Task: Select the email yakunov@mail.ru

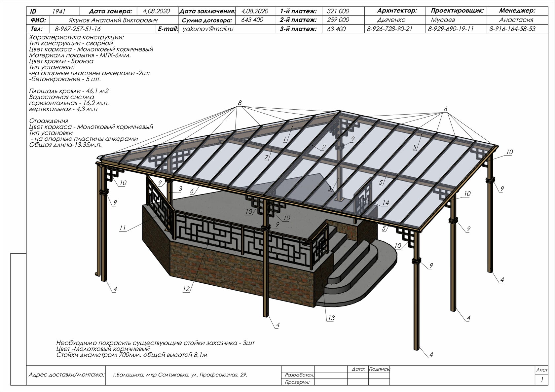Action: 208,29
